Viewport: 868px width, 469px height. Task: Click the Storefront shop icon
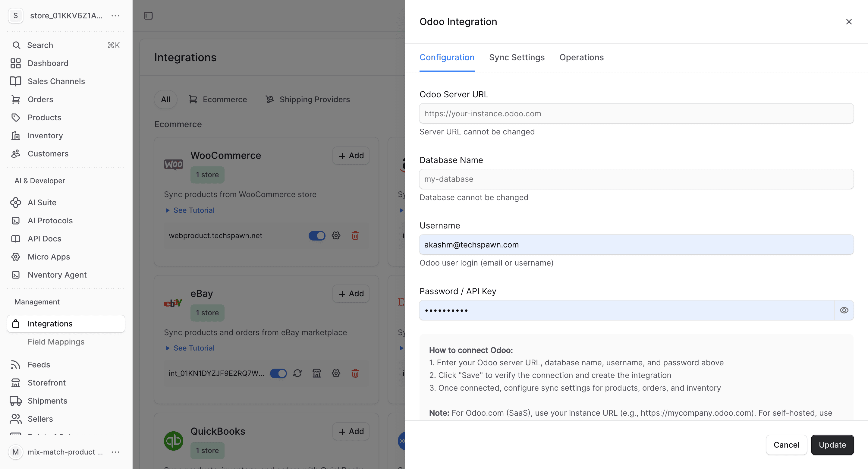pyautogui.click(x=15, y=383)
